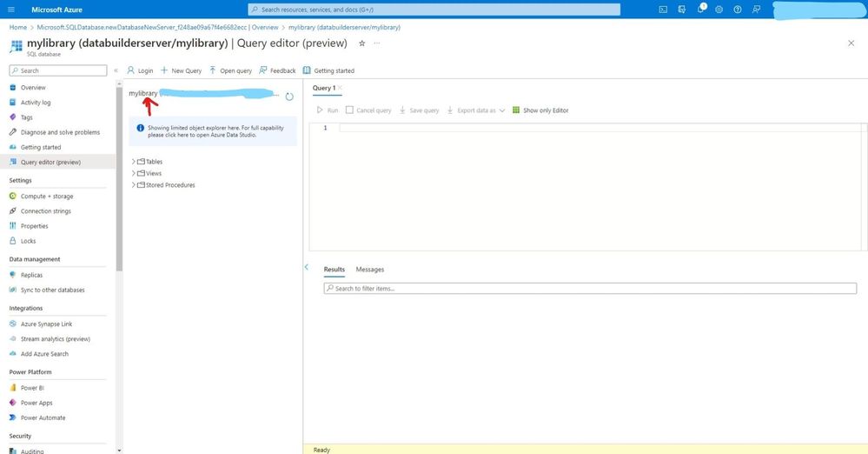Screen dimensions: 868x454
Task: Go to Home breadcrumb link
Action: pos(17,27)
